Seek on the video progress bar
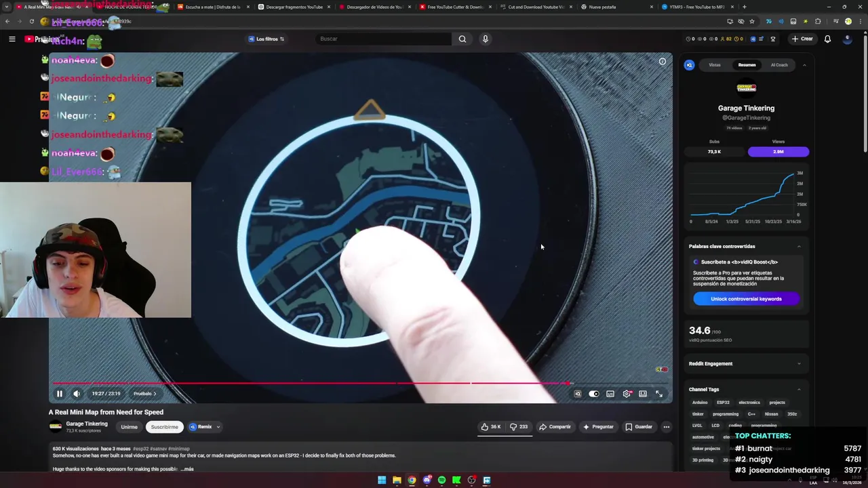Viewport: 868px width, 488px height. click(360, 384)
